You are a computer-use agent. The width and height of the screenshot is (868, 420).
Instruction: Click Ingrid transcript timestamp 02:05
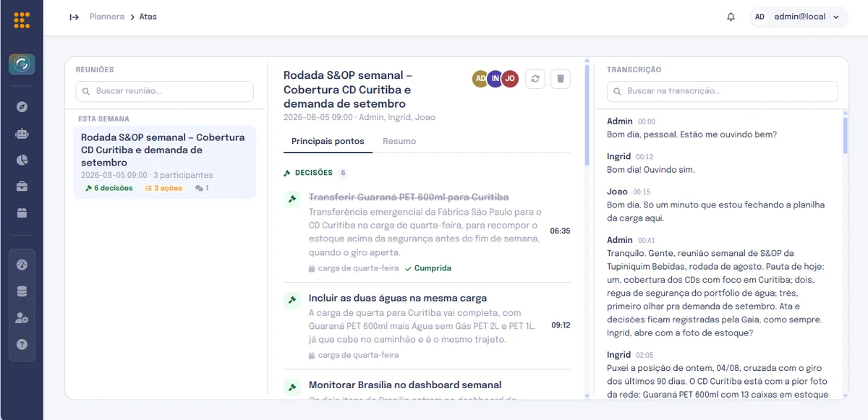644,356
